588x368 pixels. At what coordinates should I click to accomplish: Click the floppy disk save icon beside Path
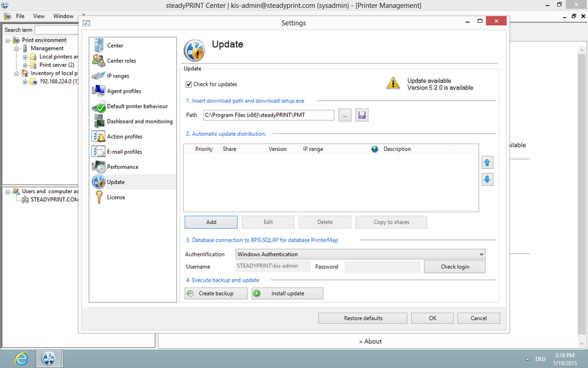362,115
